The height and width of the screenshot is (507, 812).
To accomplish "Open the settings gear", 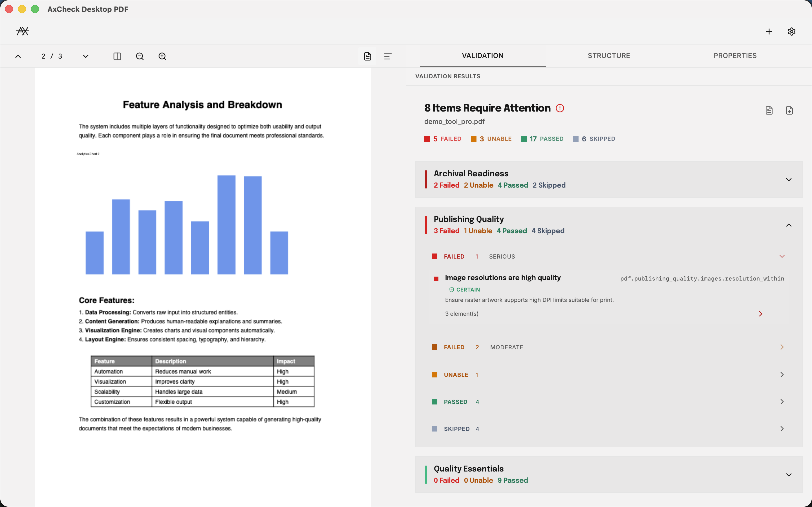I will [791, 31].
